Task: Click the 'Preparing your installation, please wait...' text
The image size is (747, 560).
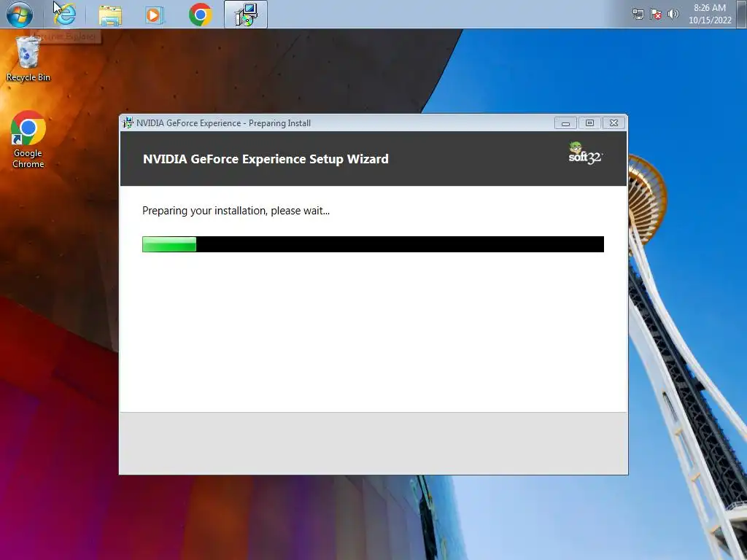Action: (236, 211)
